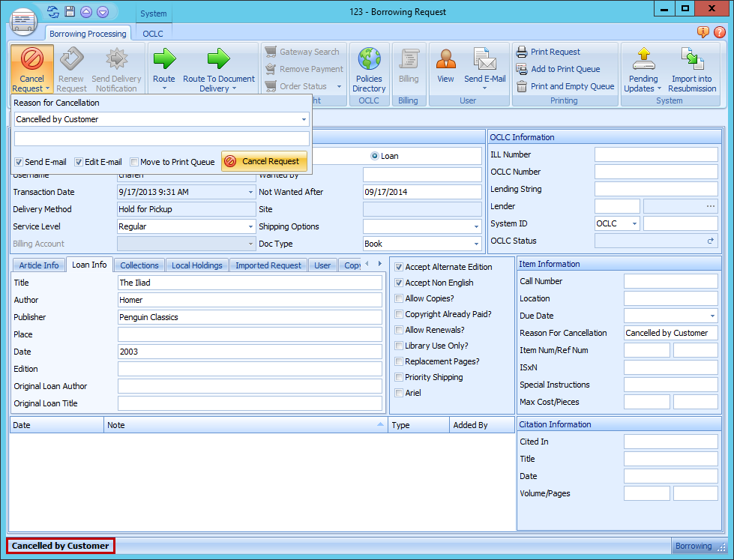734x560 pixels.
Task: Expand the Shipping Options dropdown
Action: click(x=475, y=226)
